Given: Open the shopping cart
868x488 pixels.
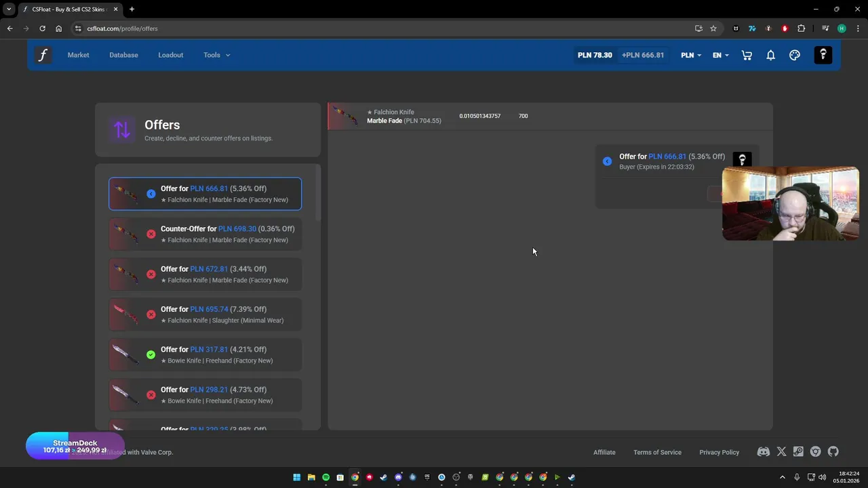Looking at the screenshot, I should pos(747,55).
